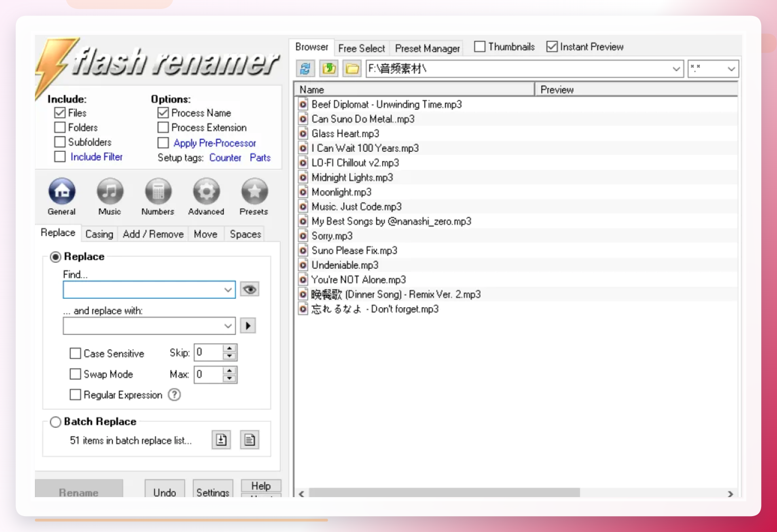Click the file icon of Glass Heart.mp3
777x532 pixels.
[303, 134]
